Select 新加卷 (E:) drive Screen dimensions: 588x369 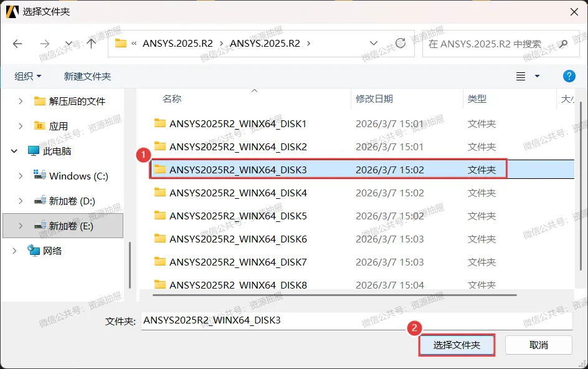pyautogui.click(x=64, y=226)
